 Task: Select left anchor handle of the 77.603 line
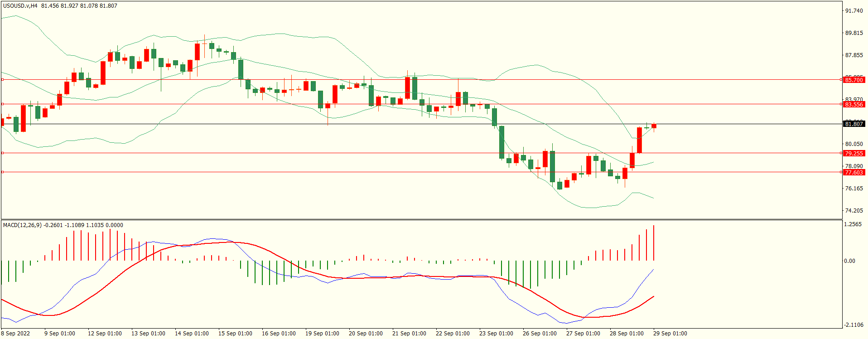[x=2, y=172]
